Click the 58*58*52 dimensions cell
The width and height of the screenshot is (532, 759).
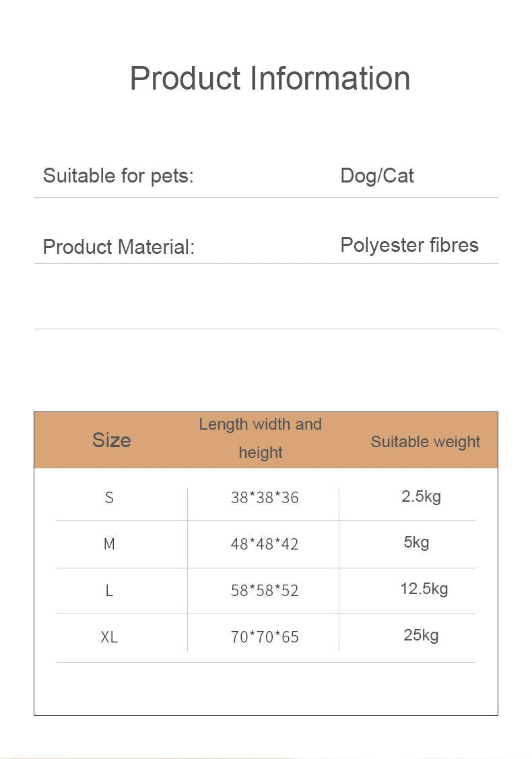(264, 591)
